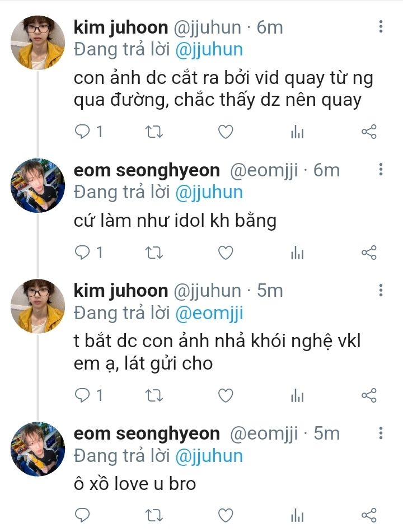Open the @jjuhun mention in first tweet
This screenshot has height=532, width=403.
[x=209, y=49]
